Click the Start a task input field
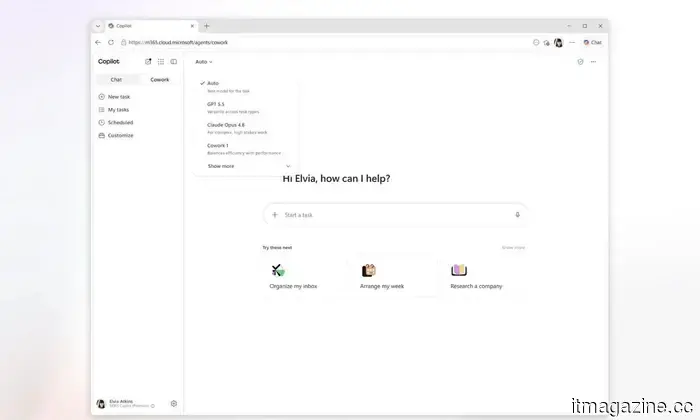Image resolution: width=700 pixels, height=420 pixels. [395, 215]
